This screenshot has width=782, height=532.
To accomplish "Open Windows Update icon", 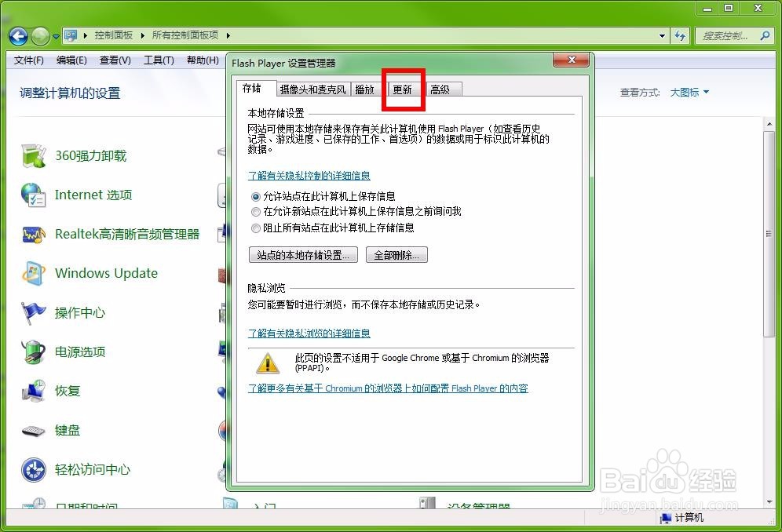I will [x=34, y=273].
